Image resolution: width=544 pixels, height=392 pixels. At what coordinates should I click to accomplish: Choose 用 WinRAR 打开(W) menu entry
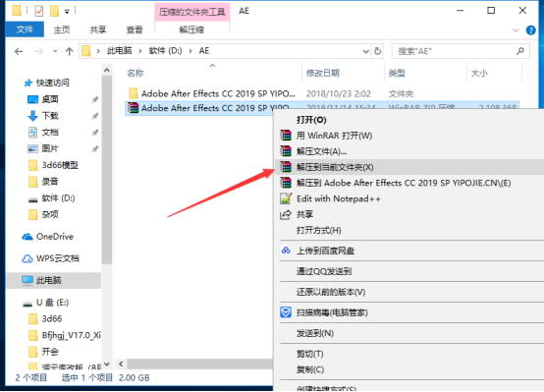(408, 136)
